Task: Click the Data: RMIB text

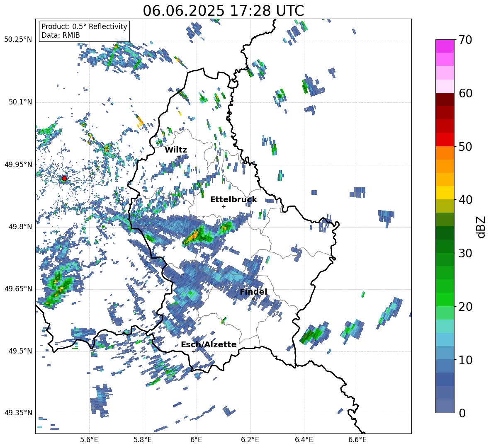Action: pos(61,35)
